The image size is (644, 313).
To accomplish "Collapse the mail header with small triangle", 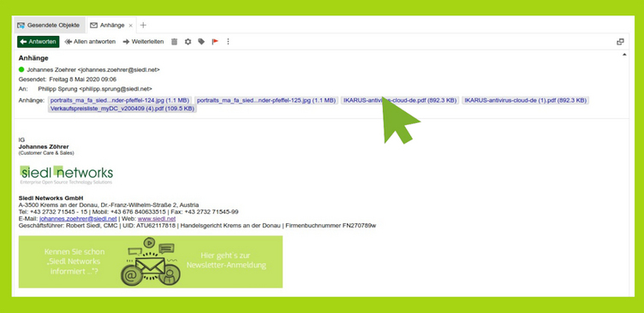I will pyautogui.click(x=624, y=55).
